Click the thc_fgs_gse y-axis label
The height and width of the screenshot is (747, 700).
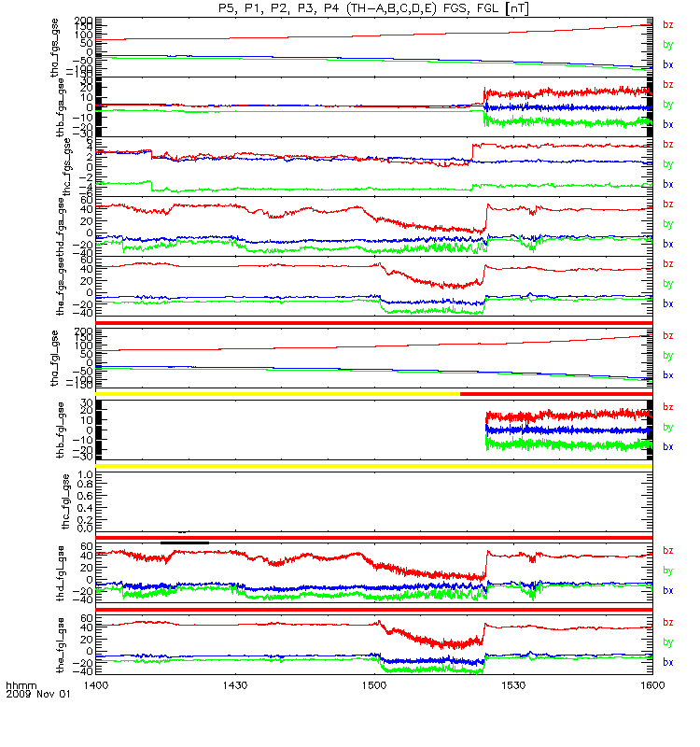pos(66,167)
